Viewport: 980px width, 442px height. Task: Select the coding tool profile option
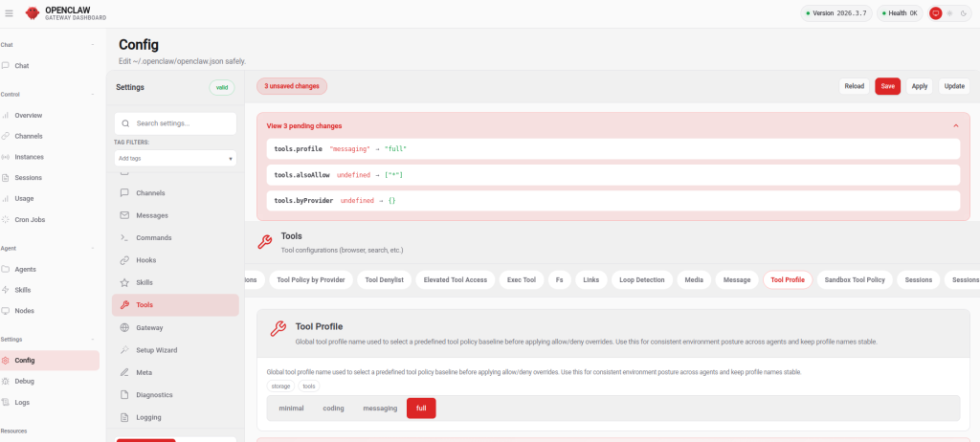point(334,409)
